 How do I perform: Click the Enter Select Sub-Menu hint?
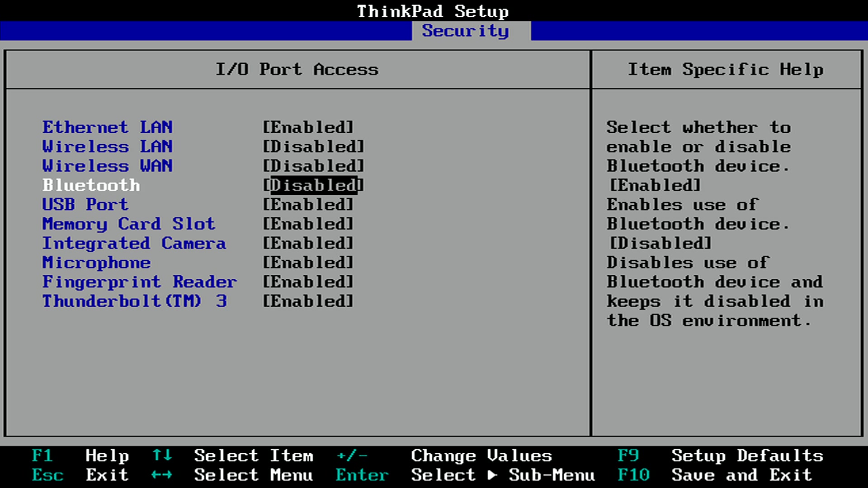point(466,475)
